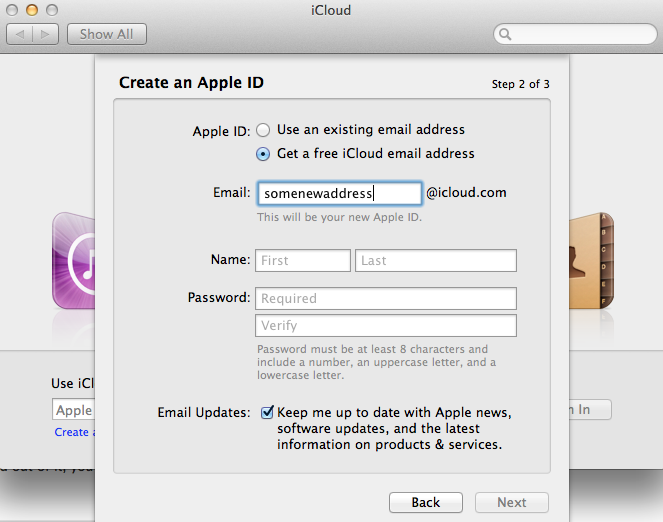Click the "@icloud.com" suffix text

tap(466, 193)
